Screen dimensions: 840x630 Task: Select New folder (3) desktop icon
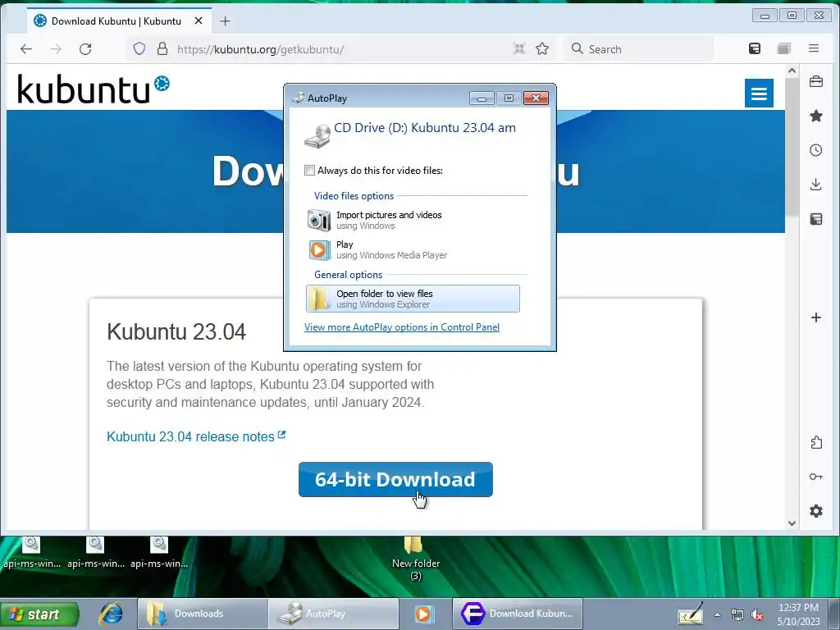[x=415, y=559]
